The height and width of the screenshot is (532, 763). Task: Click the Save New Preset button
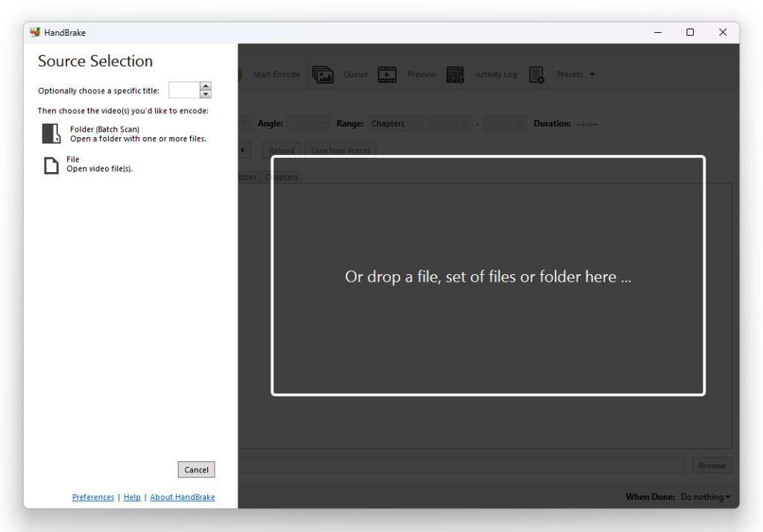340,151
